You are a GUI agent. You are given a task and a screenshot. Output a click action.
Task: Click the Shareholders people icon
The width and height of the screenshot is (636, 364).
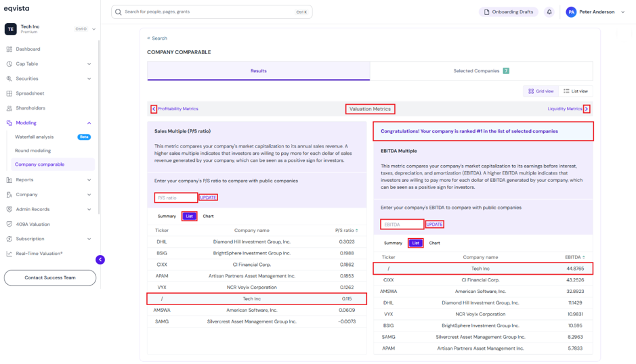[9, 108]
